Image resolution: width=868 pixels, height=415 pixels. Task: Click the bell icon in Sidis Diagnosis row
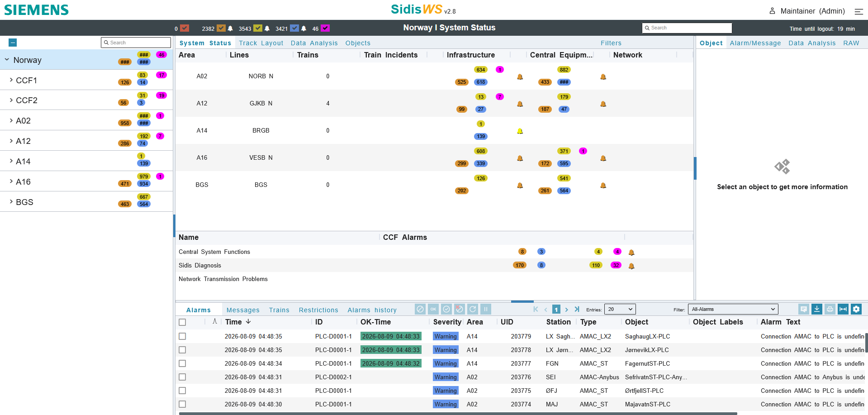click(631, 266)
